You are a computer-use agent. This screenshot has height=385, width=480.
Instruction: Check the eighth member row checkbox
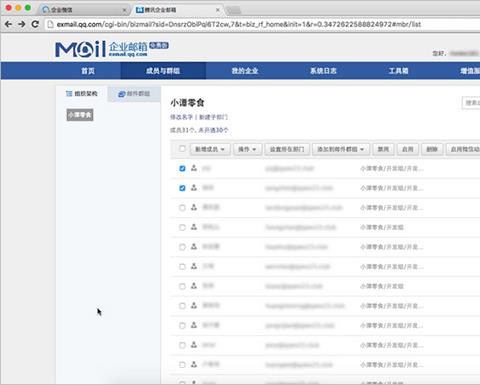coord(182,306)
